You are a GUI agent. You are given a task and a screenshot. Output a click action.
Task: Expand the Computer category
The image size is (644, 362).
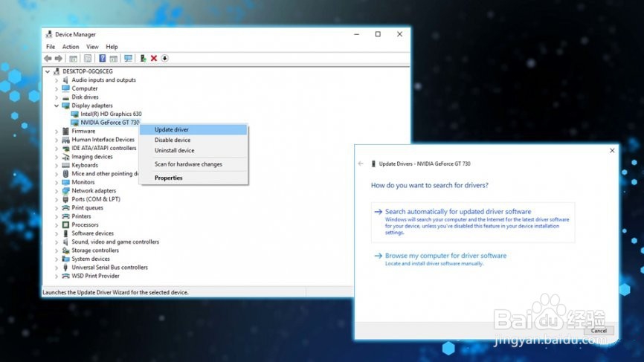click(x=57, y=88)
